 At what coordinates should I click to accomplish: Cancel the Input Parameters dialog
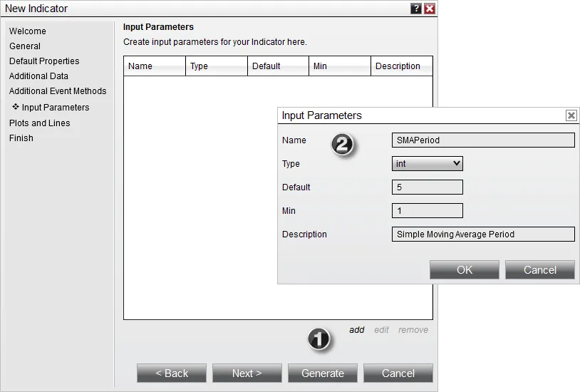pos(539,270)
